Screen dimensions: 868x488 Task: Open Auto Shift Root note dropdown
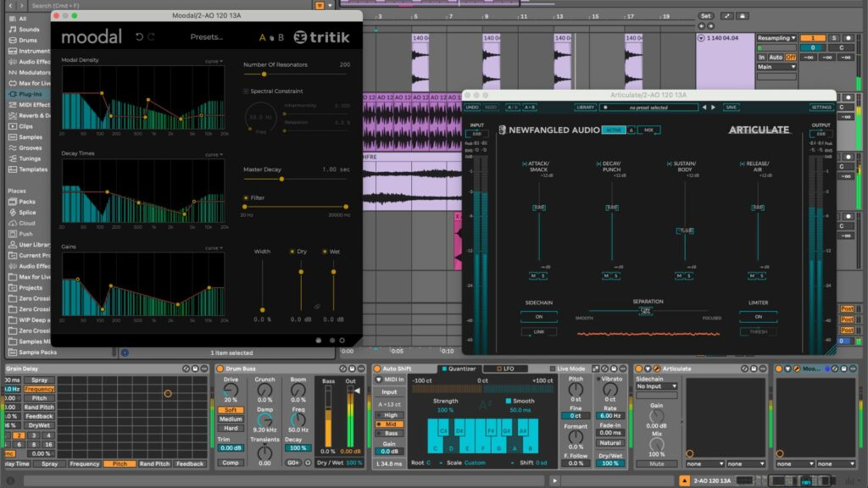coord(435,463)
